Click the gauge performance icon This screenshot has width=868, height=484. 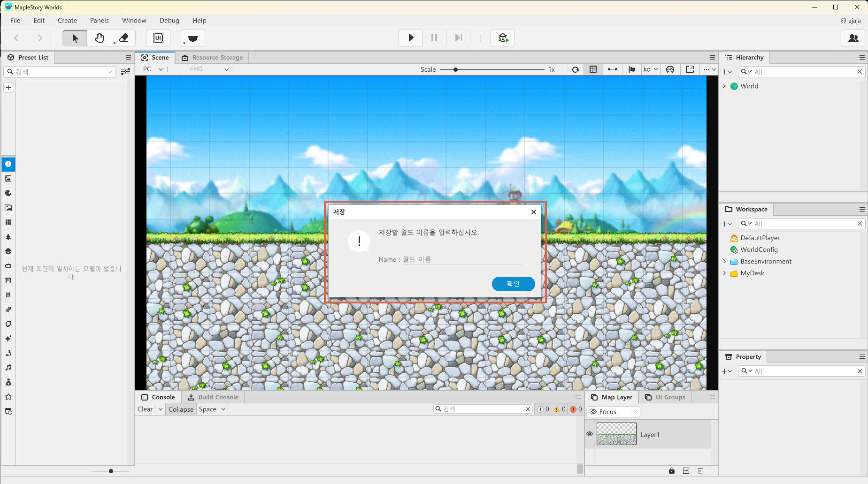[x=670, y=69]
